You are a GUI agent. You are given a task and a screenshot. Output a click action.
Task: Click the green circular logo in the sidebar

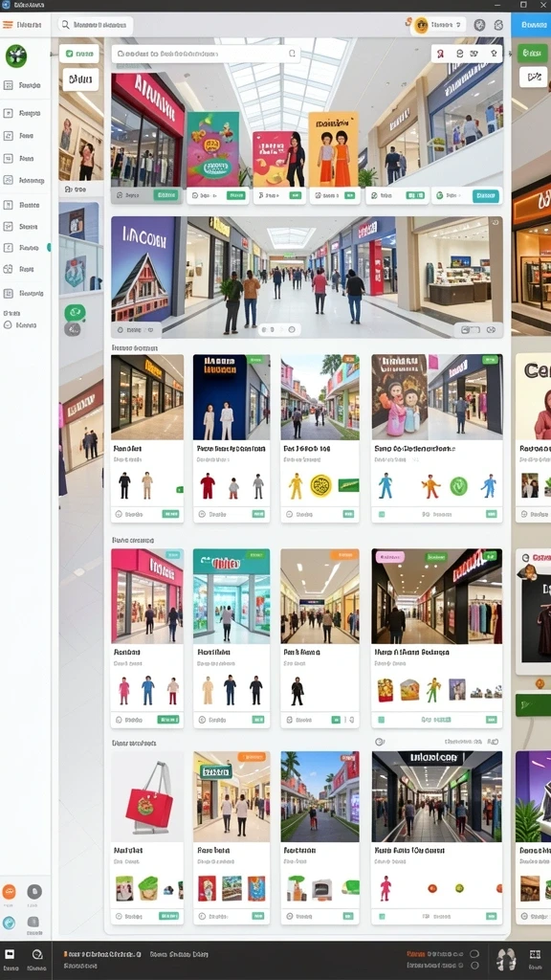[16, 56]
